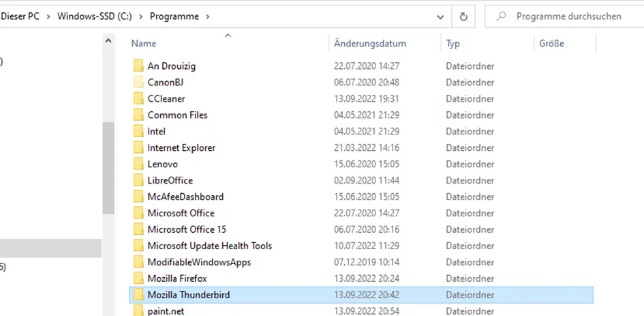Select the Lenovo folder icon
The width and height of the screenshot is (644, 316).
pyautogui.click(x=138, y=164)
